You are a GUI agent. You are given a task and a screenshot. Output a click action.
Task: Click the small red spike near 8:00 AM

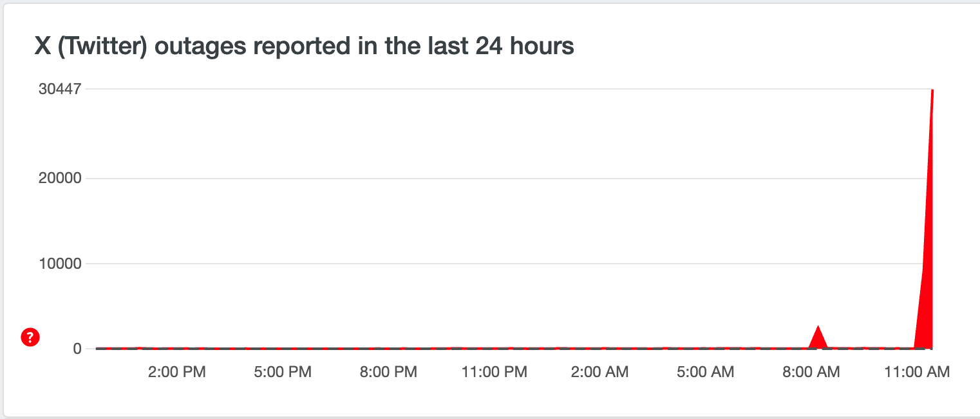818,340
